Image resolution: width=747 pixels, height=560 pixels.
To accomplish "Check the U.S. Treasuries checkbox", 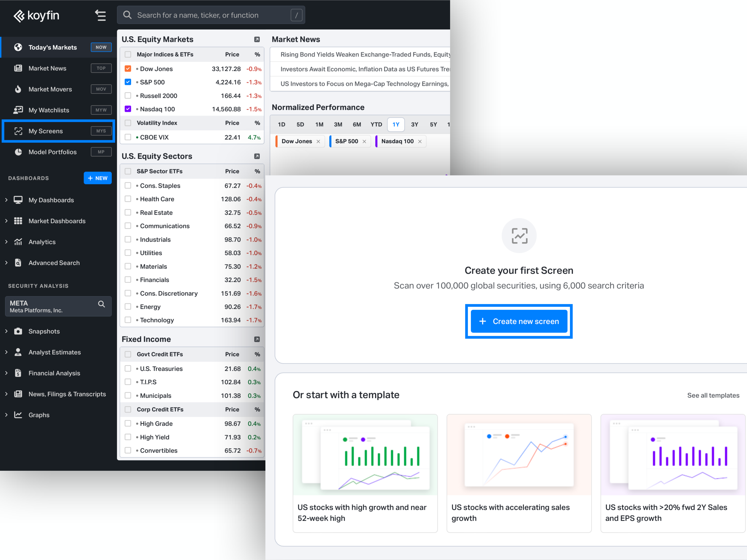I will 128,368.
